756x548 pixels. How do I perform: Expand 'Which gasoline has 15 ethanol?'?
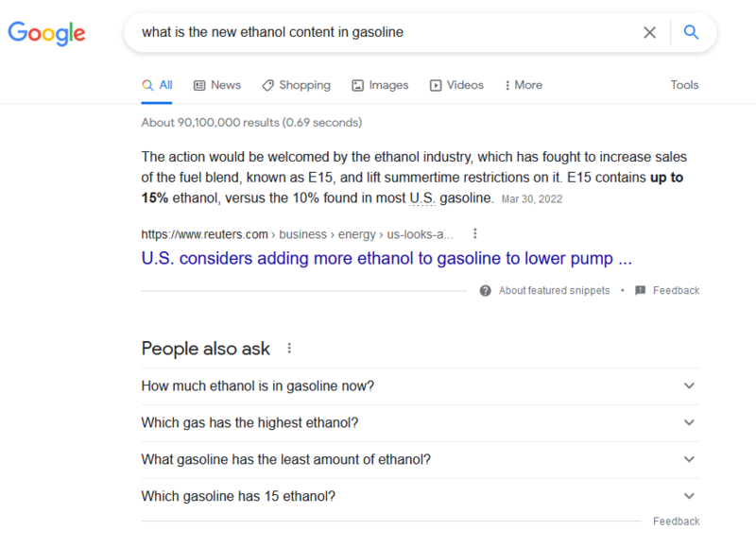(x=689, y=495)
